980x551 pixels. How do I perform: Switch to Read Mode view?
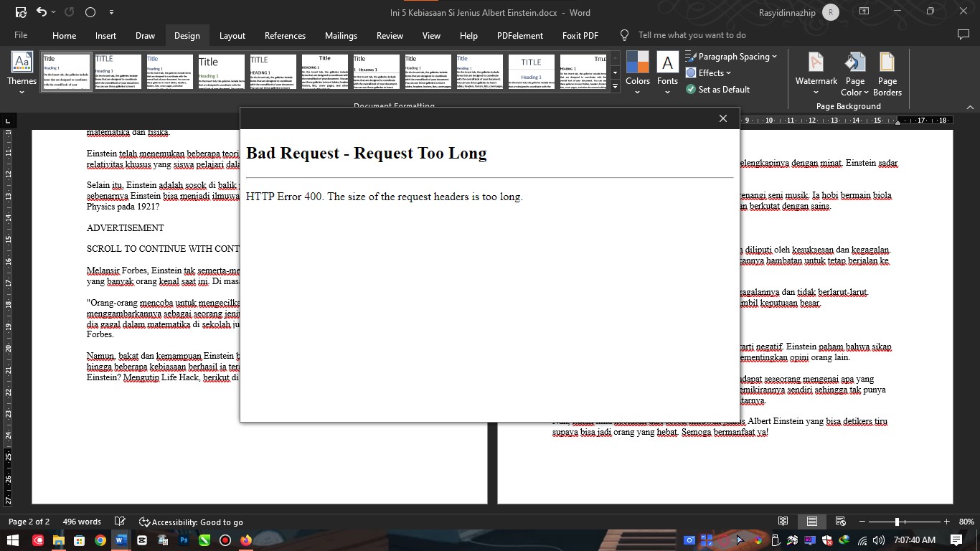coord(783,522)
